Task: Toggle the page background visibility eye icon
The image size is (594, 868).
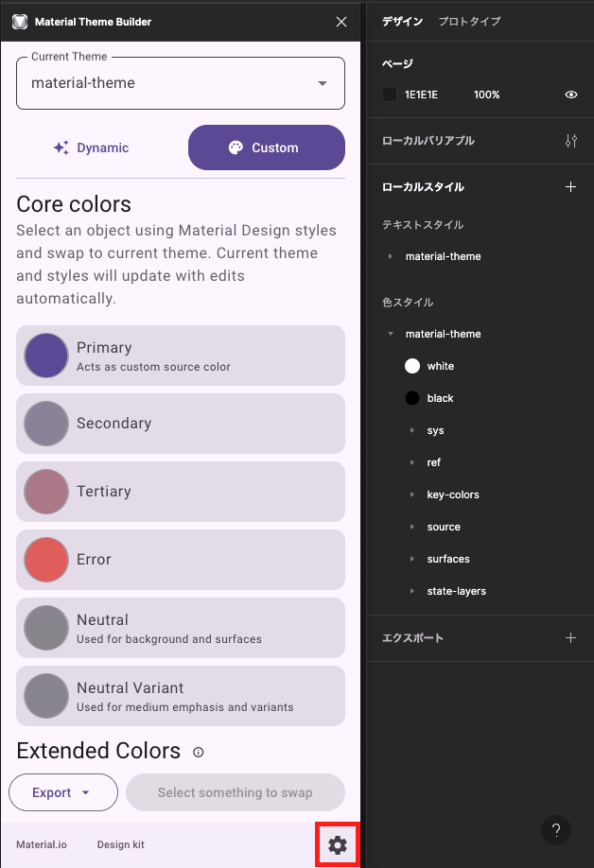Action: [x=570, y=95]
